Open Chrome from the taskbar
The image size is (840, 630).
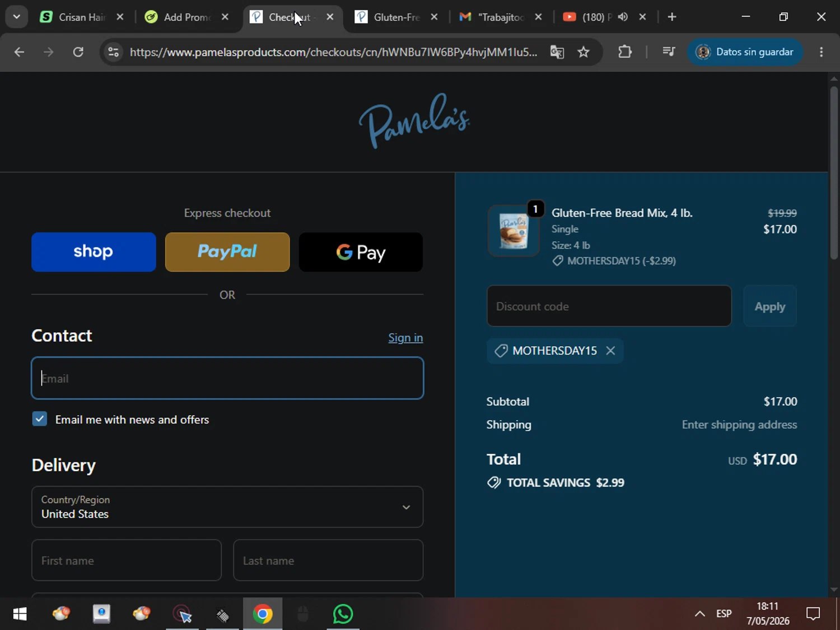[263, 614]
